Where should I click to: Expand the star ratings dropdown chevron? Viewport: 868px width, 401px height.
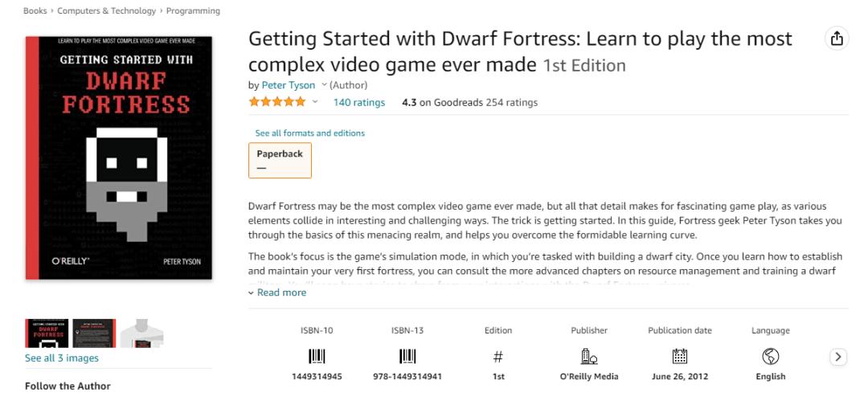[315, 102]
